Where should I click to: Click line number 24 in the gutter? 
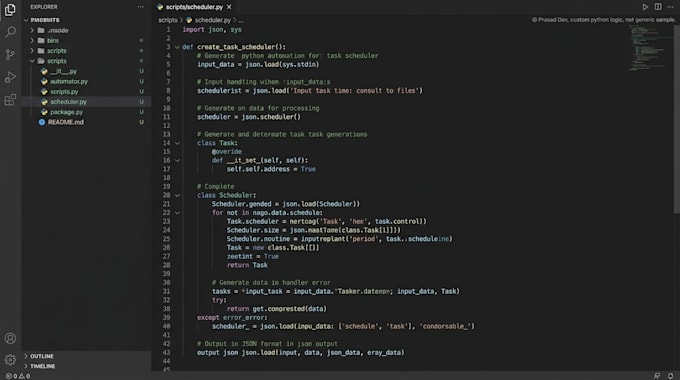167,230
